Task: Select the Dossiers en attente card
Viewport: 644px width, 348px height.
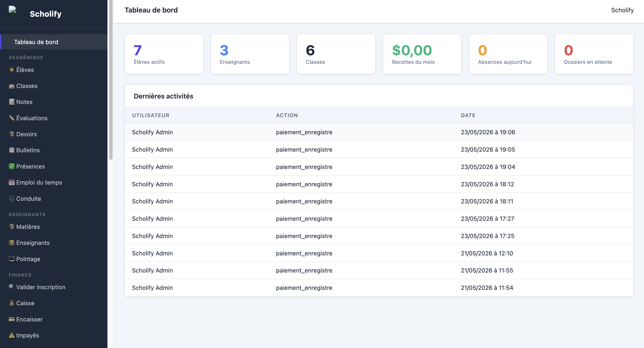Action: coord(594,54)
